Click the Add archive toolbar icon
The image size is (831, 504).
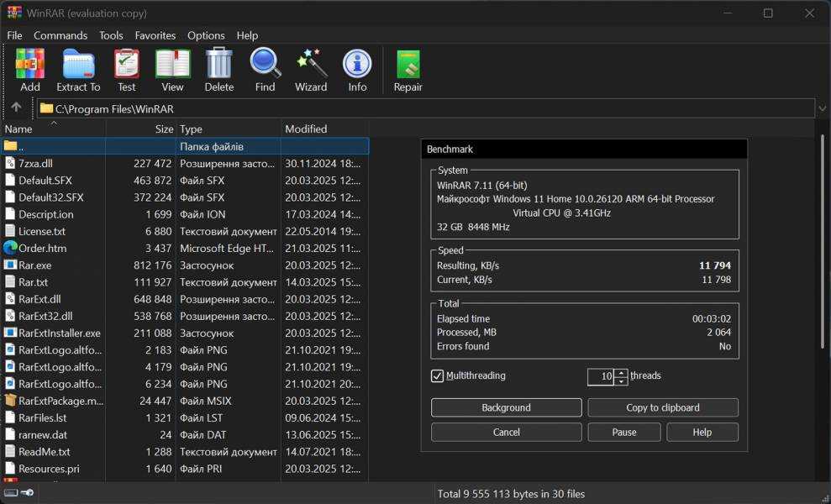click(x=29, y=64)
